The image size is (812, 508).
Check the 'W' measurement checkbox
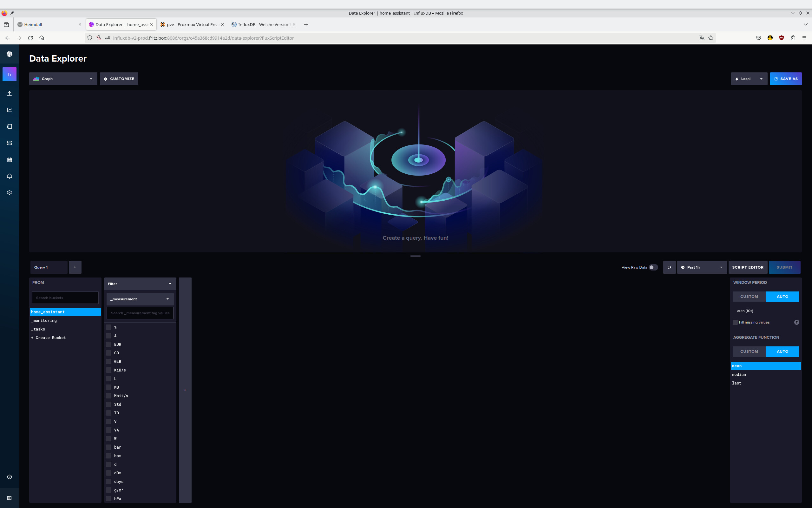(109, 438)
